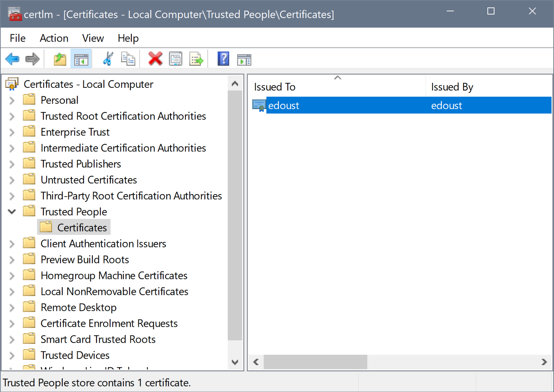Select Certificate Enrolment Requests store
554x392 pixels.
(x=109, y=323)
